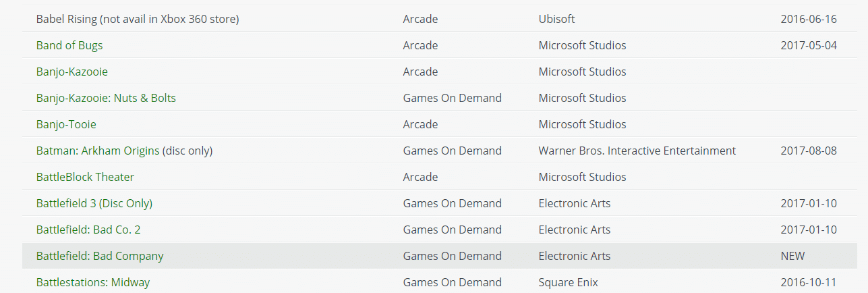Follow the Battlefield: Bad Co. 2 link
Viewport: 868px width, 293px height.
pyautogui.click(x=88, y=230)
